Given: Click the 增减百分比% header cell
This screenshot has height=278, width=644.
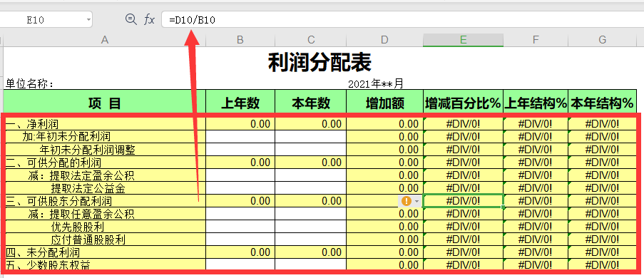Looking at the screenshot, I should 464,103.
